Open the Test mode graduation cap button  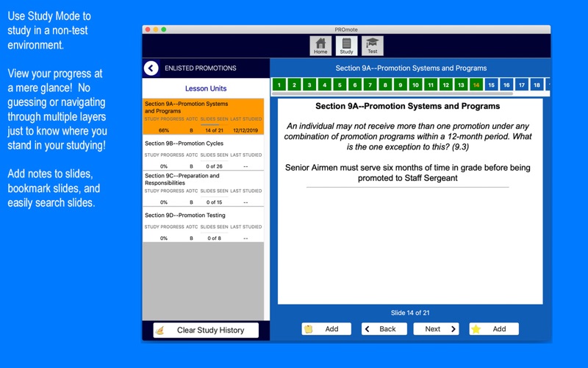(372, 46)
